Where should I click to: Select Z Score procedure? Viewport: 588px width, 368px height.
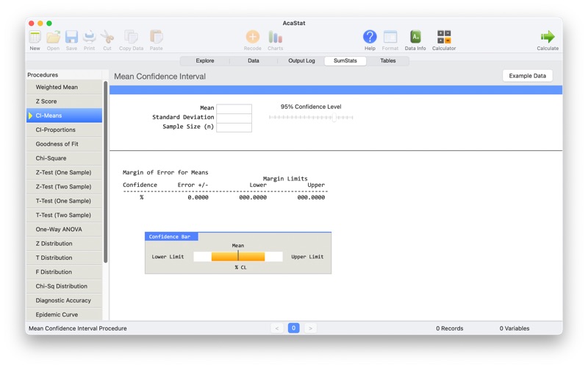click(x=65, y=102)
